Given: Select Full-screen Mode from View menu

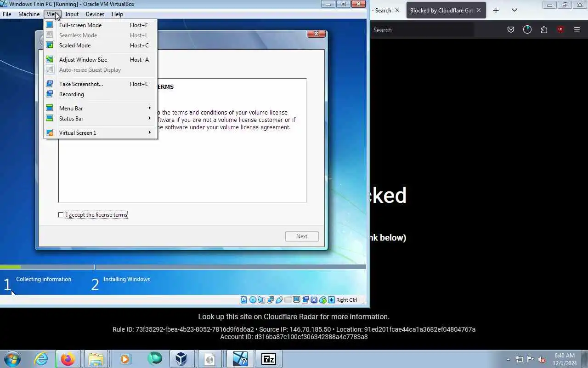Looking at the screenshot, I should click(x=100, y=25).
